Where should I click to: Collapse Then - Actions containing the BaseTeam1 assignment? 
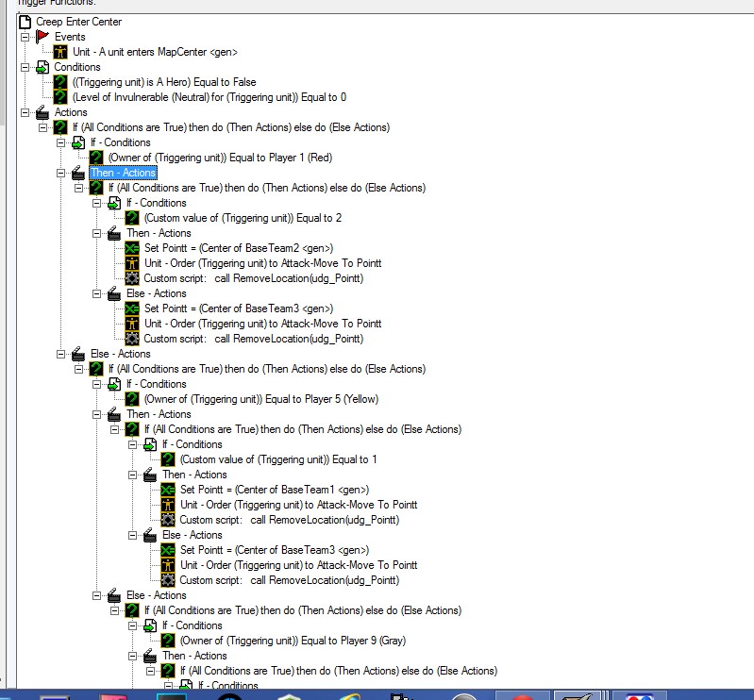tap(132, 475)
